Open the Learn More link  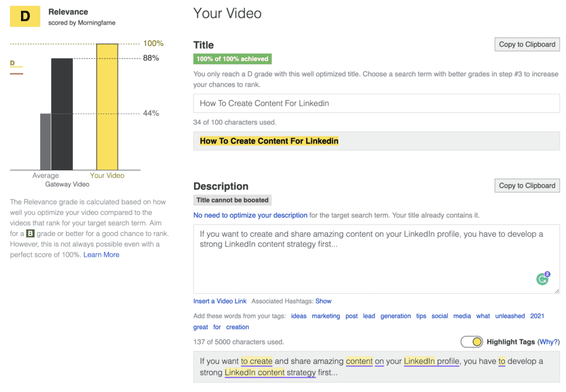pos(101,255)
